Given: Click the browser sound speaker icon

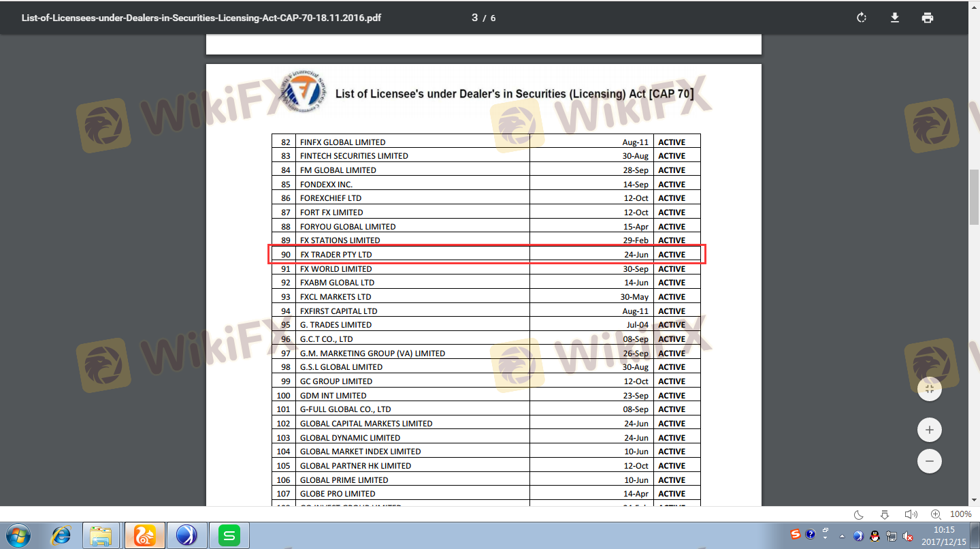Looking at the screenshot, I should (x=911, y=514).
